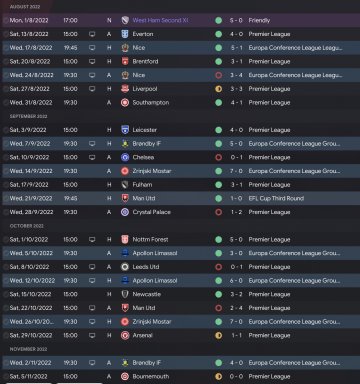
Task: Open the West Ham Second XI link
Action: (160, 20)
